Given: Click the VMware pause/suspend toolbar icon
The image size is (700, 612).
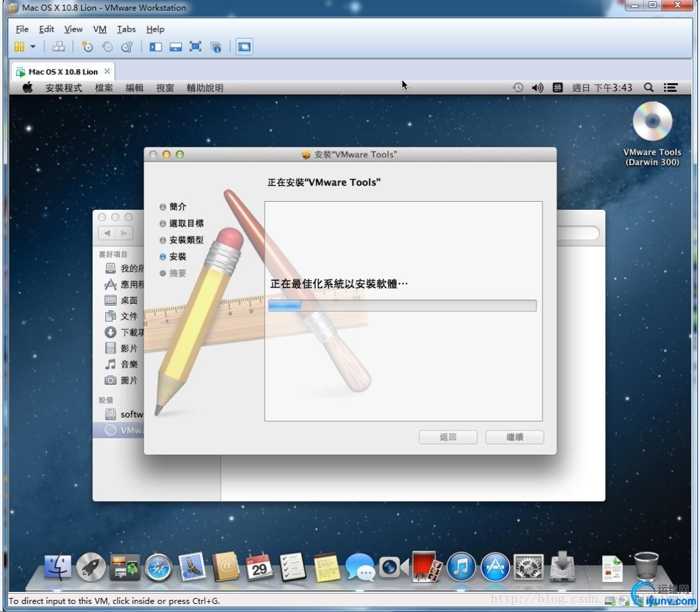Looking at the screenshot, I should click(x=19, y=46).
